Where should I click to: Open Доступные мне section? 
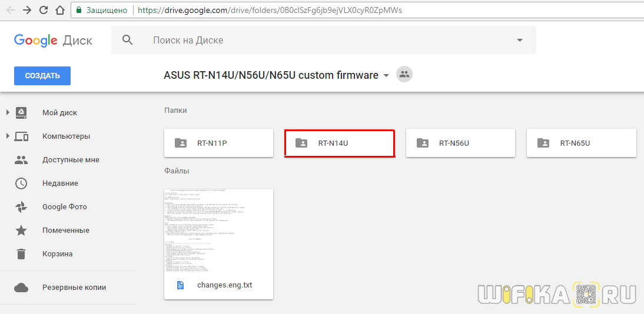click(71, 160)
